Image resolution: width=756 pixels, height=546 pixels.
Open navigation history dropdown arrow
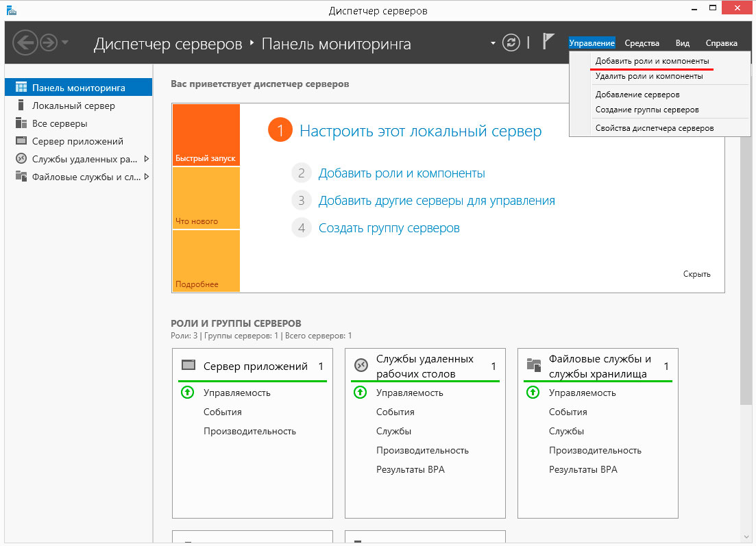pos(65,43)
